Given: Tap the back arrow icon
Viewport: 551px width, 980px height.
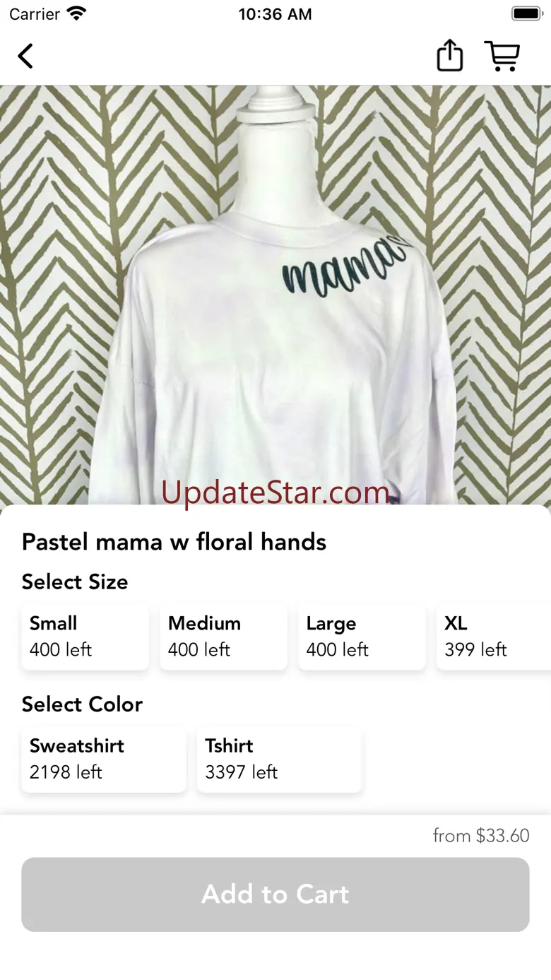Looking at the screenshot, I should pos(26,56).
